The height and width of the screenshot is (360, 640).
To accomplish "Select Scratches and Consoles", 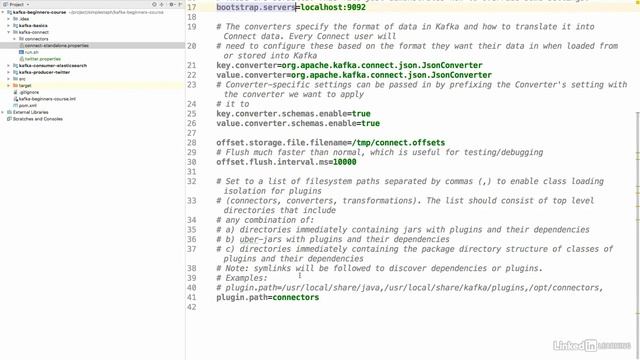I will point(38,119).
